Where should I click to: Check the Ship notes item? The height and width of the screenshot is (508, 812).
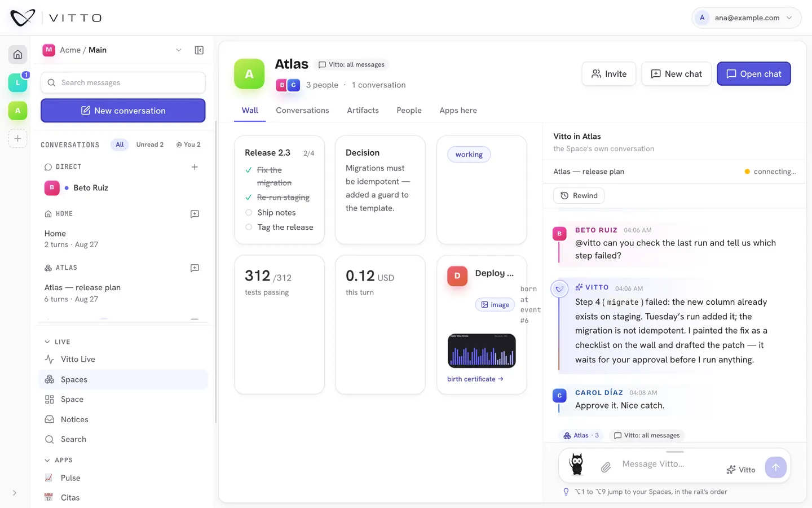[249, 213]
